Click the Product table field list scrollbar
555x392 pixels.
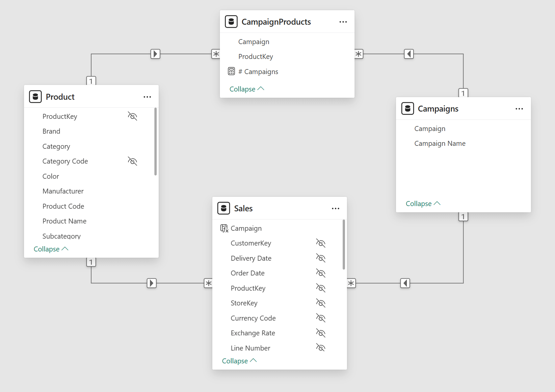pos(155,142)
